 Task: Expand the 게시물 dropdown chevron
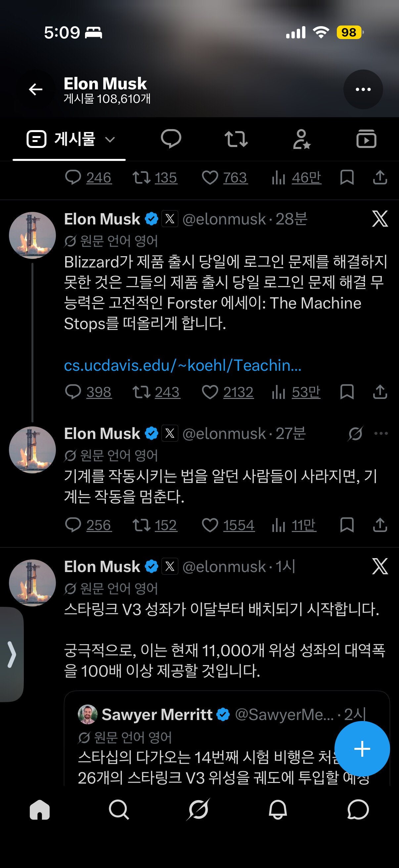click(110, 139)
